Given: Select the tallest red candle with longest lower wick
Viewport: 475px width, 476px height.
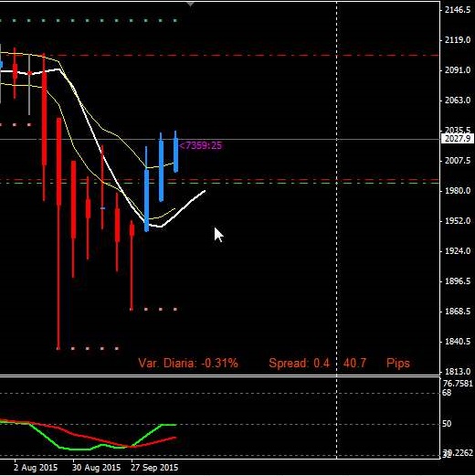Looking at the screenshot, I should (x=58, y=234).
